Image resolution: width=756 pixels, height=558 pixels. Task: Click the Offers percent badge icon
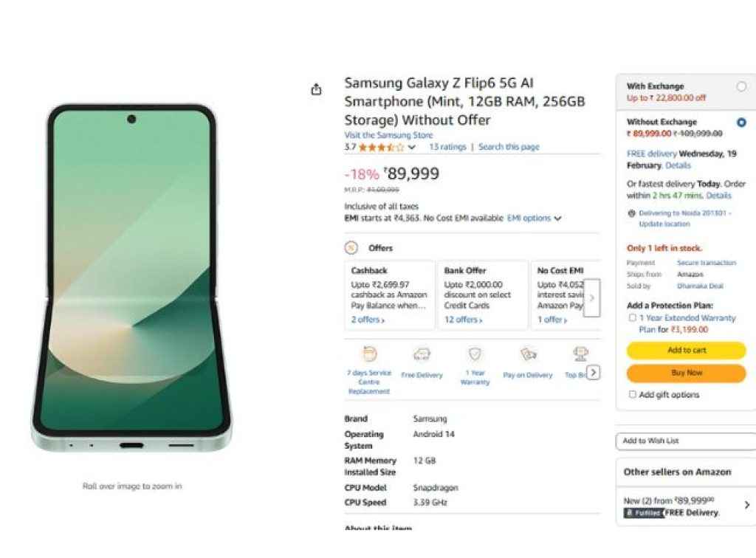pyautogui.click(x=351, y=248)
